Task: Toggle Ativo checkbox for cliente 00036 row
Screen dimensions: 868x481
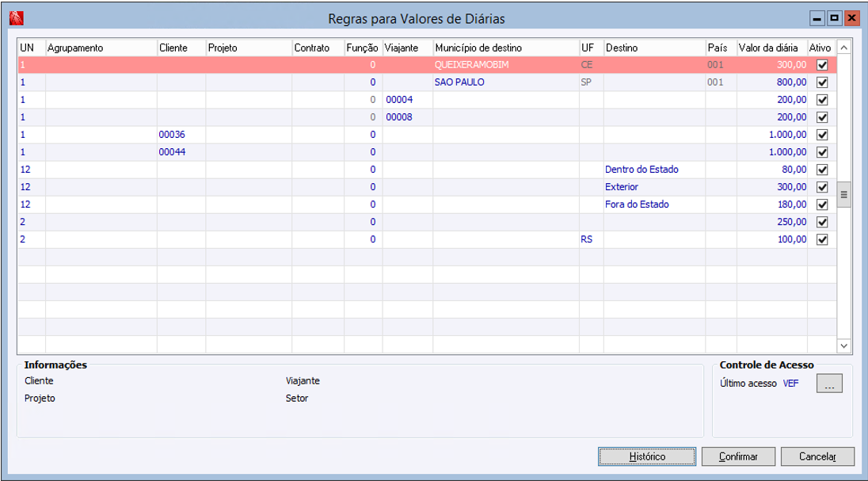Action: pos(822,135)
